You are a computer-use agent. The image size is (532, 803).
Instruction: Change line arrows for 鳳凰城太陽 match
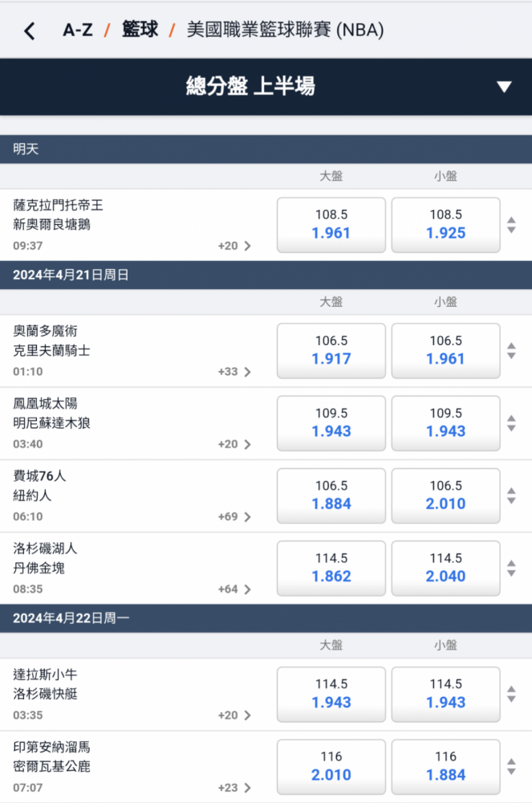[511, 423]
